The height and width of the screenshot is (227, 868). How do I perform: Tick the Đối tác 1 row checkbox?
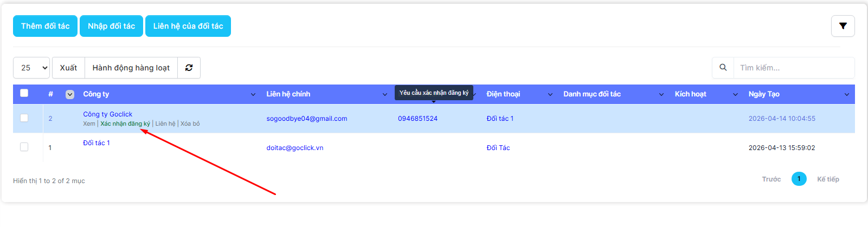point(24,147)
